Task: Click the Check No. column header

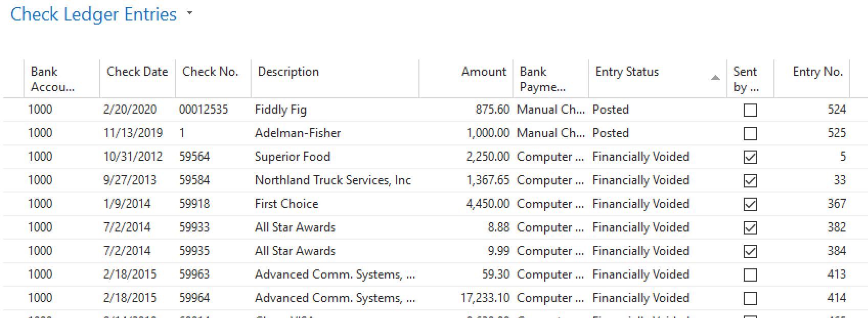Action: coord(210,72)
